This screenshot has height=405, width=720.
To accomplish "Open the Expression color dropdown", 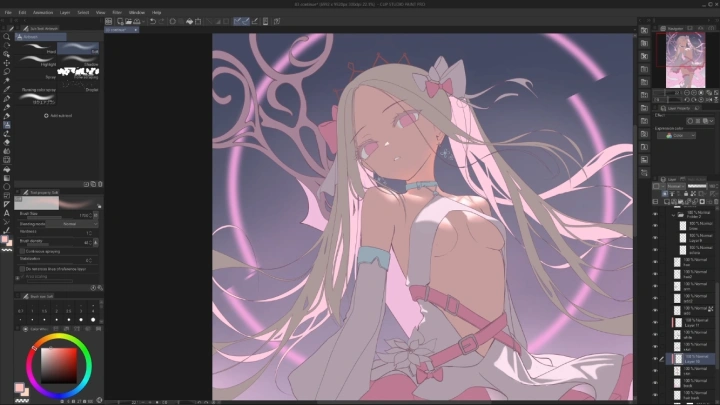I will pyautogui.click(x=678, y=135).
